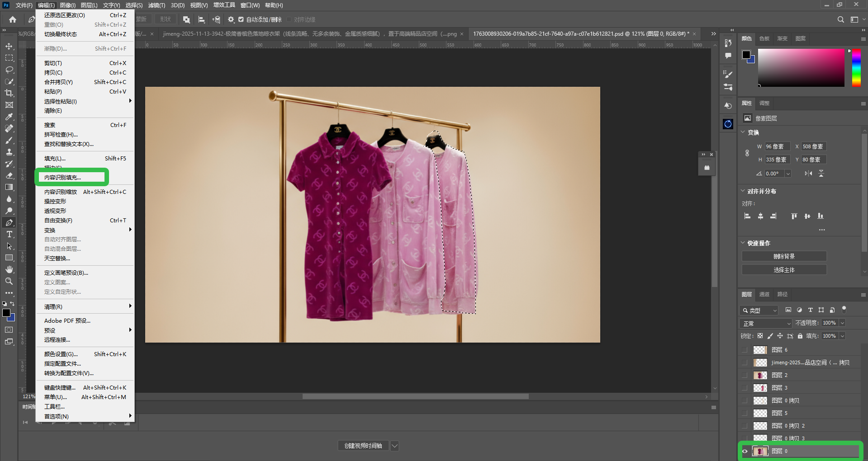Pick the Horizontal Type tool

tap(9, 234)
